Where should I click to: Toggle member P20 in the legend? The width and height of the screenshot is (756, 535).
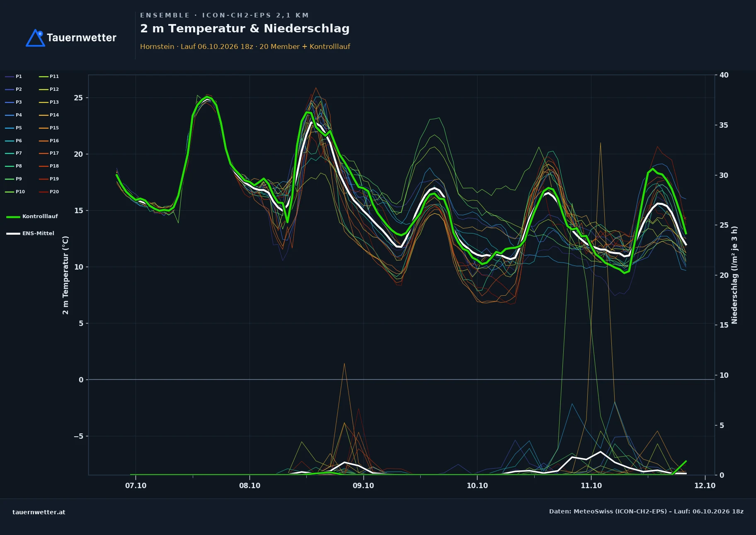(49, 192)
